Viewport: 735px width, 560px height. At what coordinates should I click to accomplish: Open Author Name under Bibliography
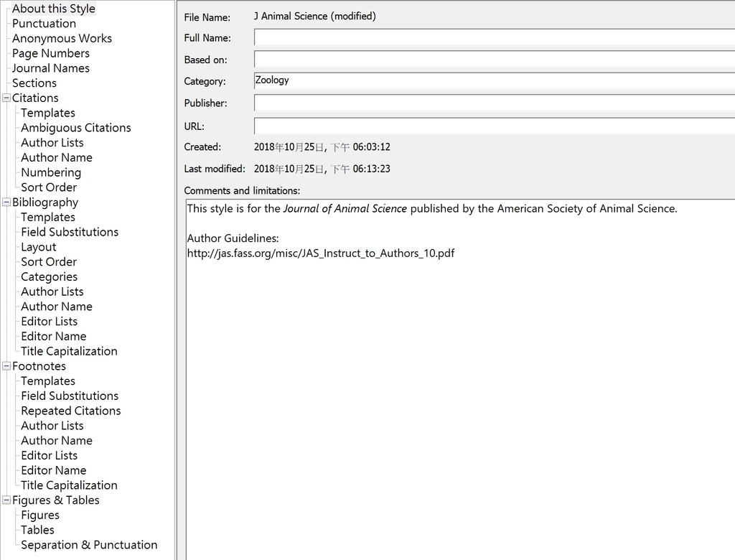[56, 307]
